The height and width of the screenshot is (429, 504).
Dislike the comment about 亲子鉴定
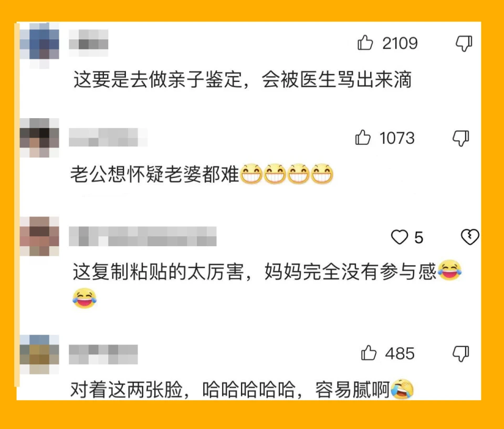pyautogui.click(x=464, y=43)
